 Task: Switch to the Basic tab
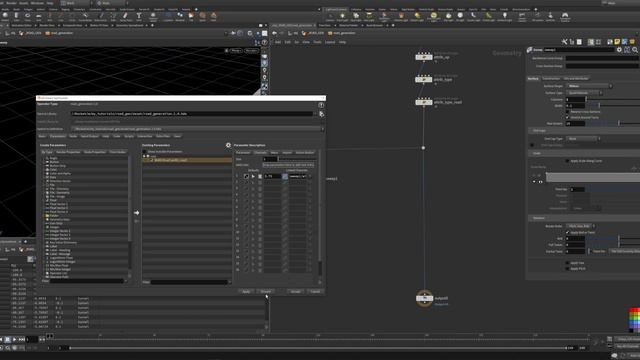coord(42,136)
